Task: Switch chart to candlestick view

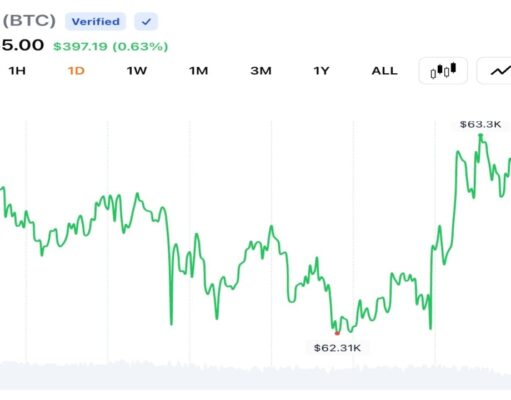Action: point(443,71)
